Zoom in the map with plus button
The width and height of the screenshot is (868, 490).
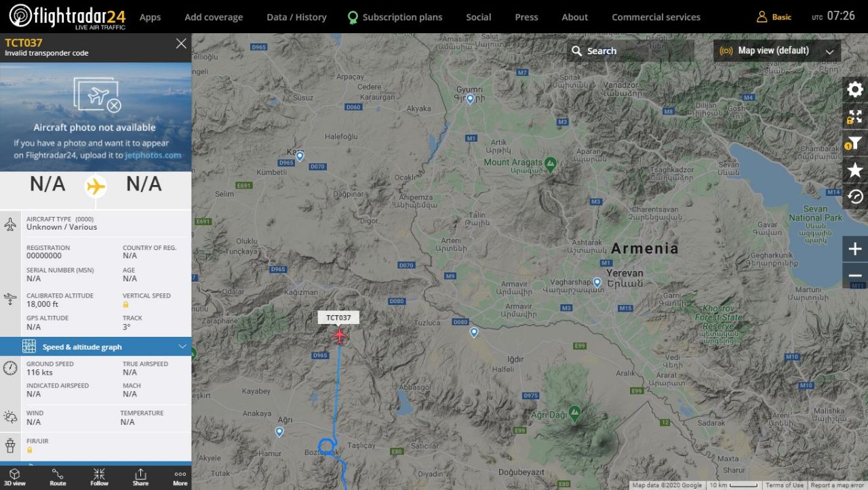(x=855, y=249)
